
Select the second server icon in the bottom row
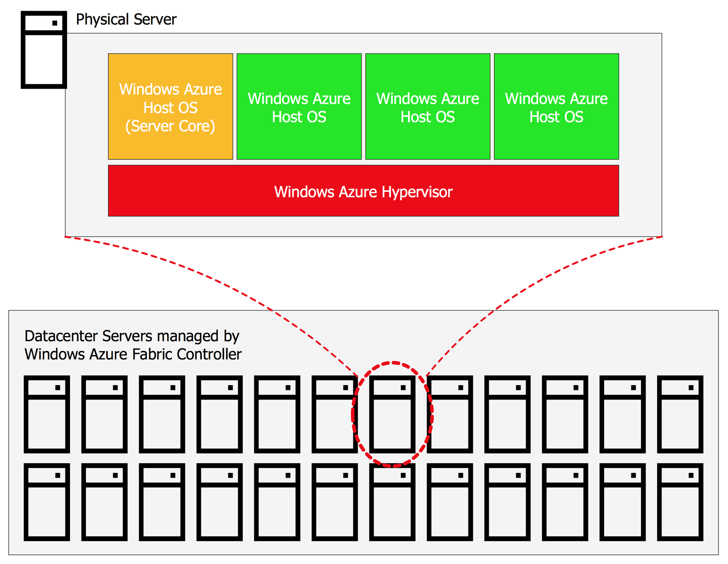[104, 502]
